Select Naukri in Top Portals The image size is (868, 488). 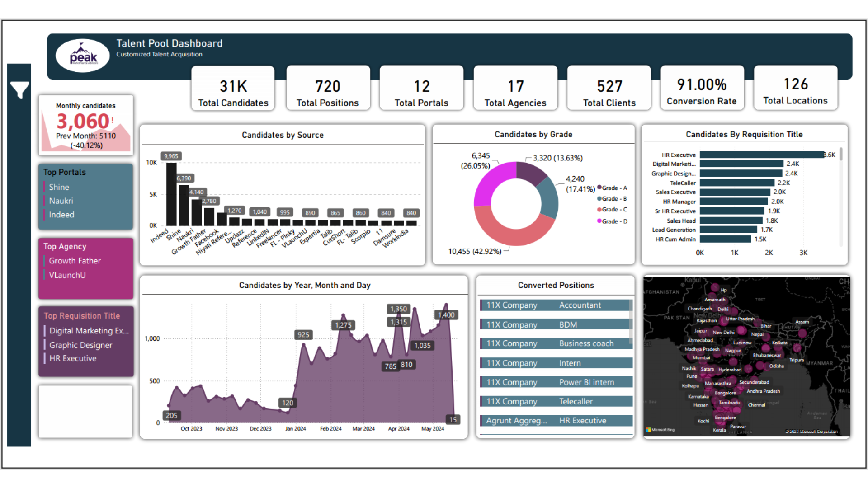(x=61, y=201)
